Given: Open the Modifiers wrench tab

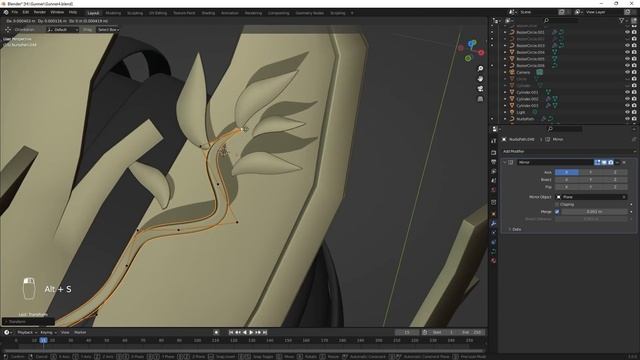Looking at the screenshot, I should pyautogui.click(x=493, y=223).
